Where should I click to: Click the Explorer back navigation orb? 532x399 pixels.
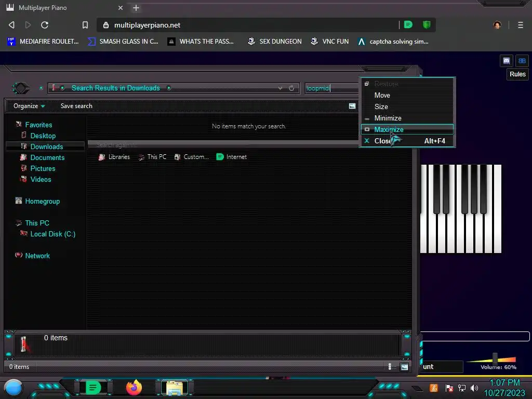(21, 88)
